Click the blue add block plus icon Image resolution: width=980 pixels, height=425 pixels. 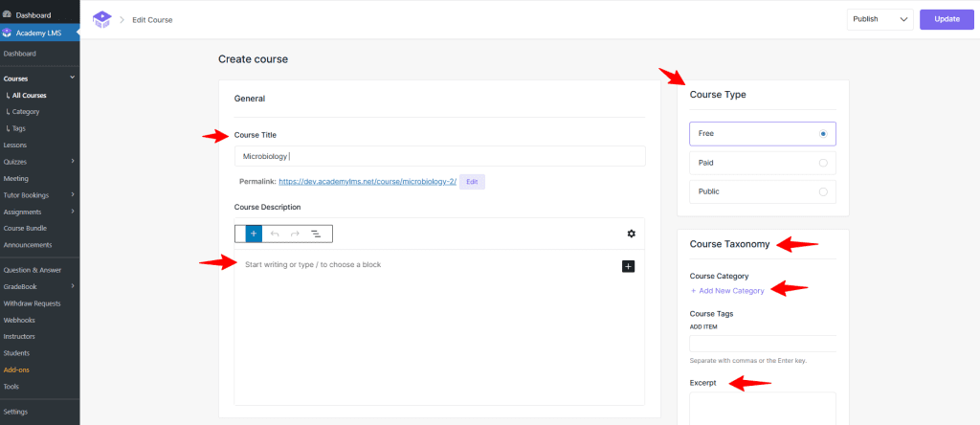(x=254, y=233)
